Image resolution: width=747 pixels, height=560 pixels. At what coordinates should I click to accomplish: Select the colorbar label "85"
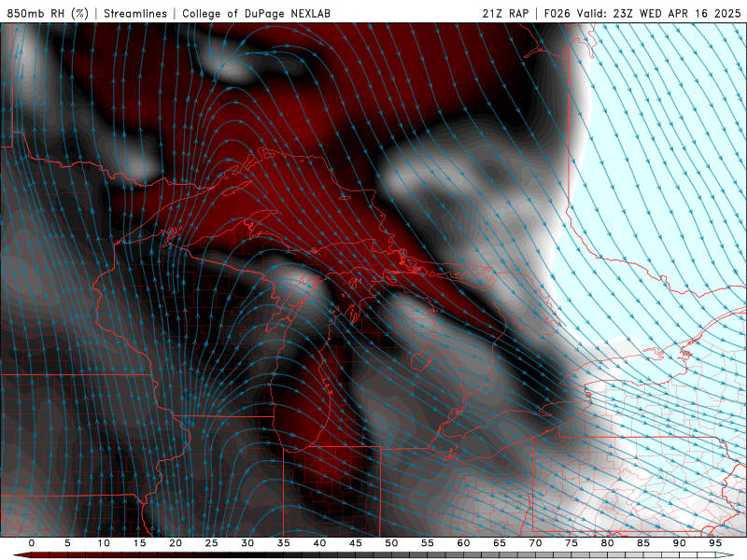pyautogui.click(x=643, y=543)
